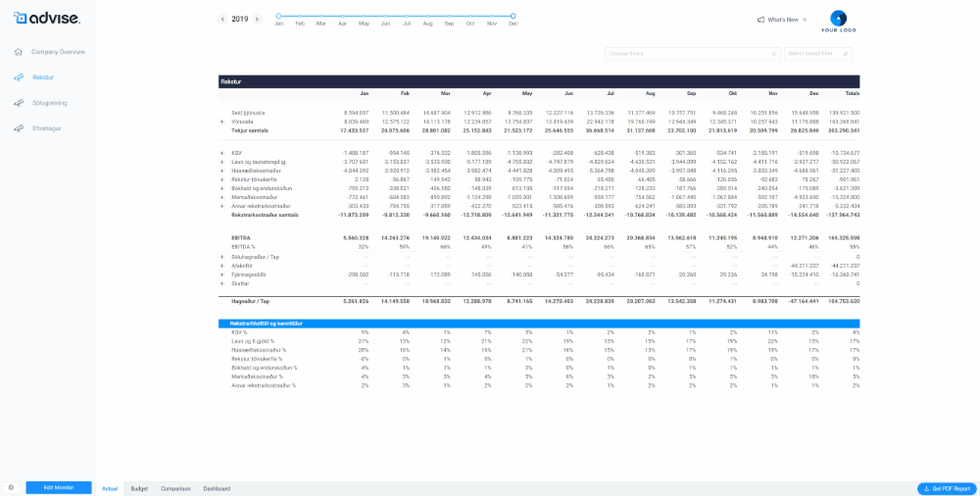Open the Select preset filter dropdown

click(818, 53)
